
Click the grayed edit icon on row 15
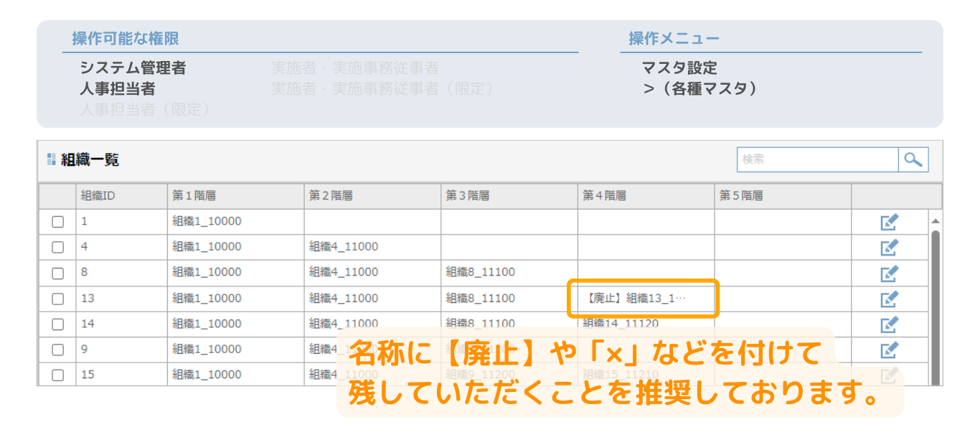click(x=888, y=374)
